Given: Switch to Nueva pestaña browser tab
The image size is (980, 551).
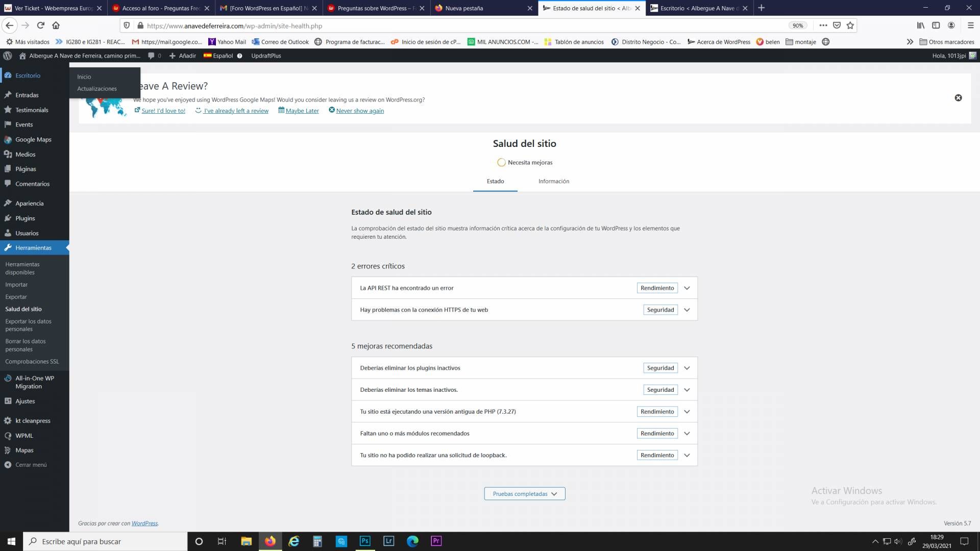Looking at the screenshot, I should pos(483,8).
